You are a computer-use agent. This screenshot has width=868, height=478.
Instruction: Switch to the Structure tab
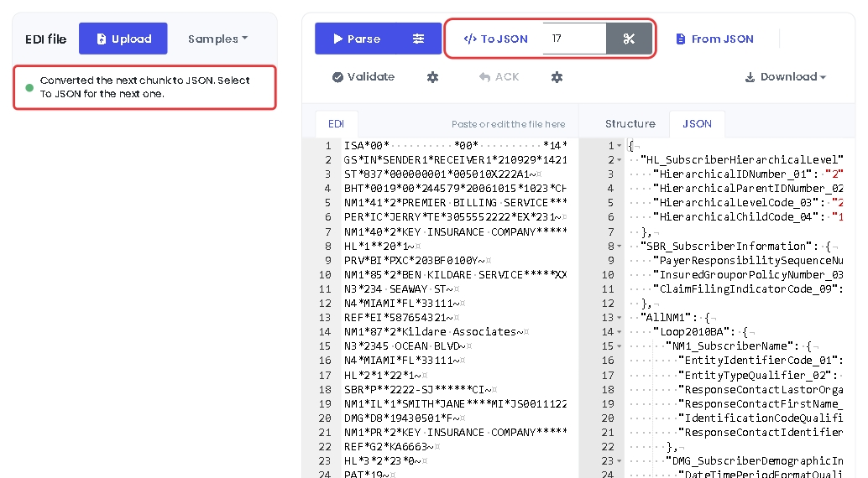[630, 124]
